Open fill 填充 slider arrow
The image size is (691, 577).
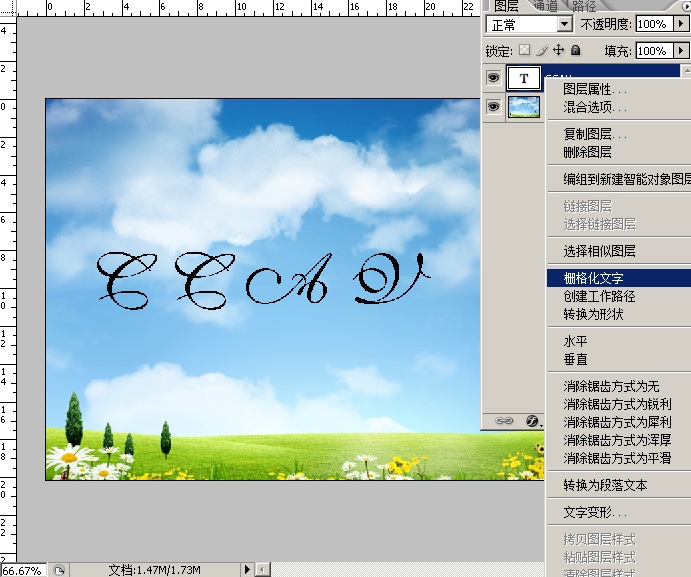pos(680,51)
